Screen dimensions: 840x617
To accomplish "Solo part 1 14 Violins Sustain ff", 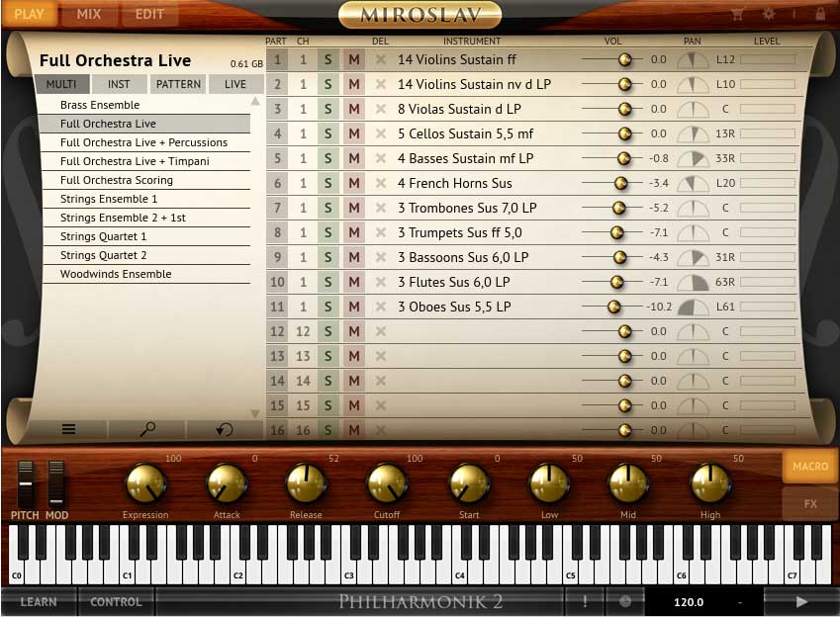I will [327, 59].
